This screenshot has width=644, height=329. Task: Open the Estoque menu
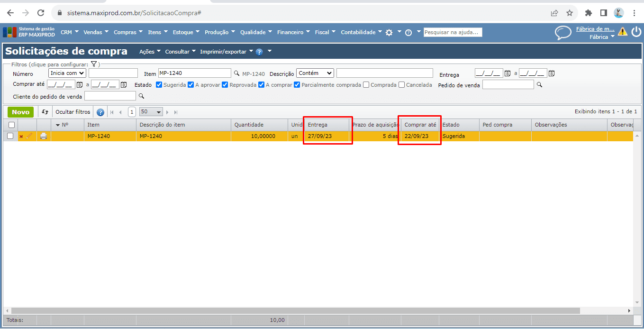(x=186, y=32)
